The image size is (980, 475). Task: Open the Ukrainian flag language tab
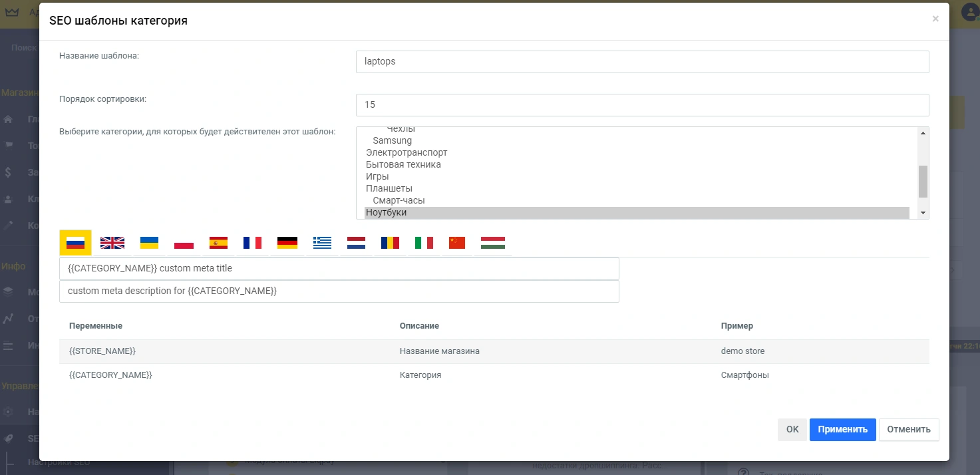pyautogui.click(x=149, y=243)
